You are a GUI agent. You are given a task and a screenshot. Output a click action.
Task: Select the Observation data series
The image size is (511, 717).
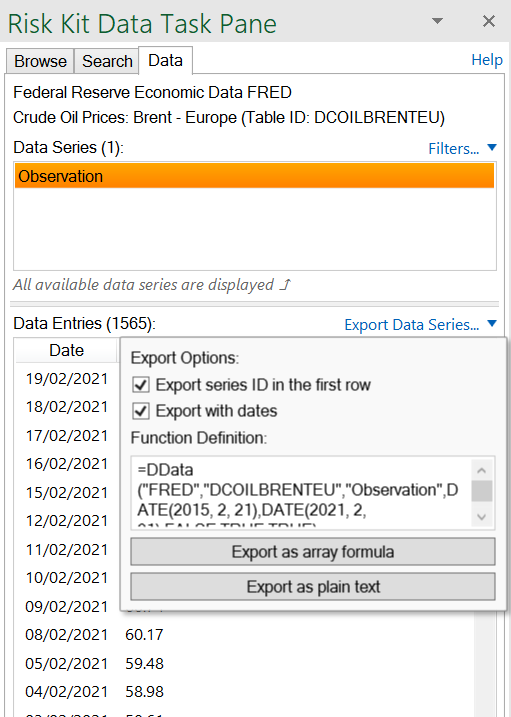[255, 176]
